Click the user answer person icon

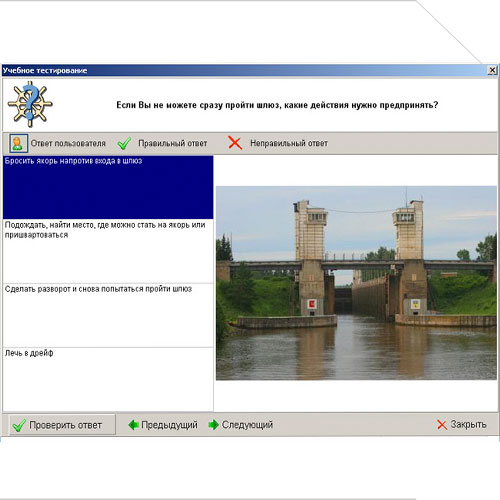(18, 143)
